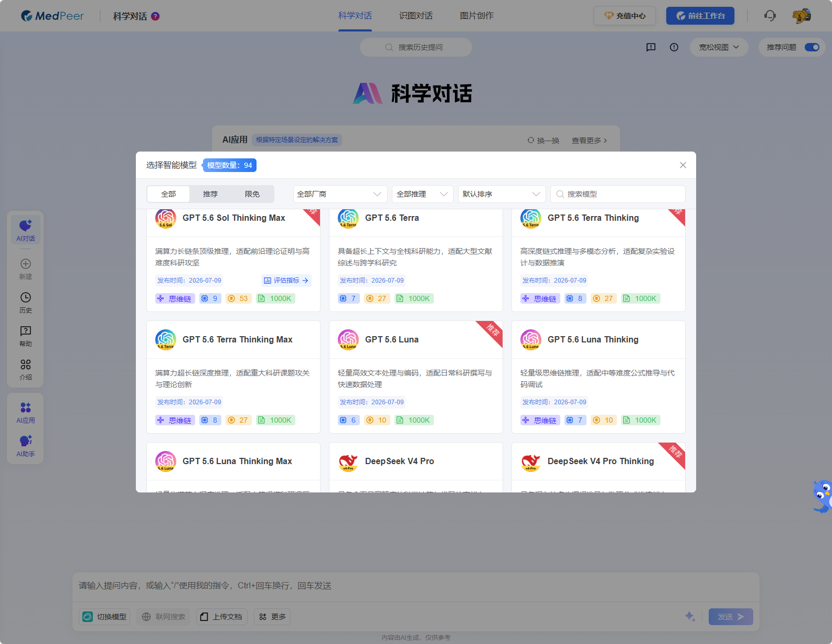Click the 模型数量: 94 badge
This screenshot has width=832, height=644.
click(230, 165)
